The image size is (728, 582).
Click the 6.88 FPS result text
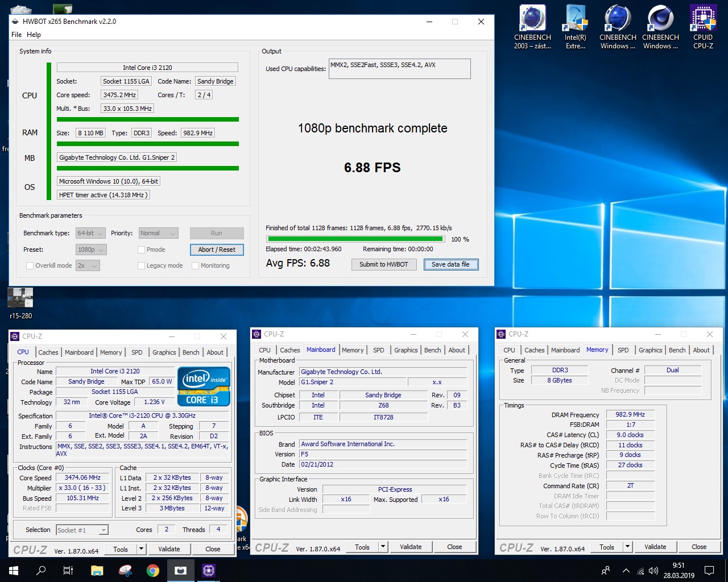(373, 168)
